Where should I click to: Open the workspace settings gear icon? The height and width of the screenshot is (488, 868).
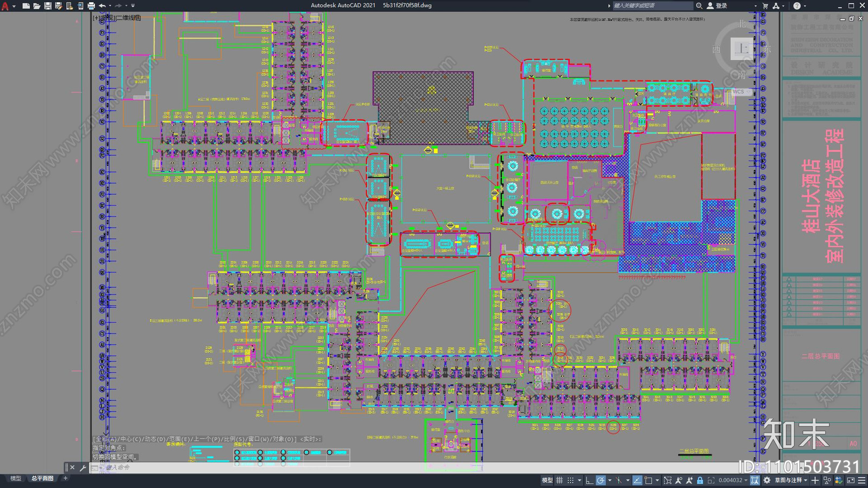(x=767, y=480)
